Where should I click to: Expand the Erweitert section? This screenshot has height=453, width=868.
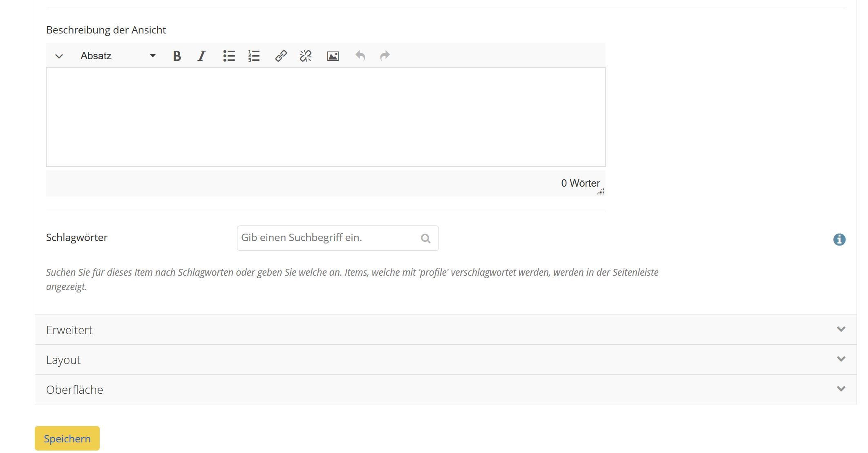[x=445, y=330]
